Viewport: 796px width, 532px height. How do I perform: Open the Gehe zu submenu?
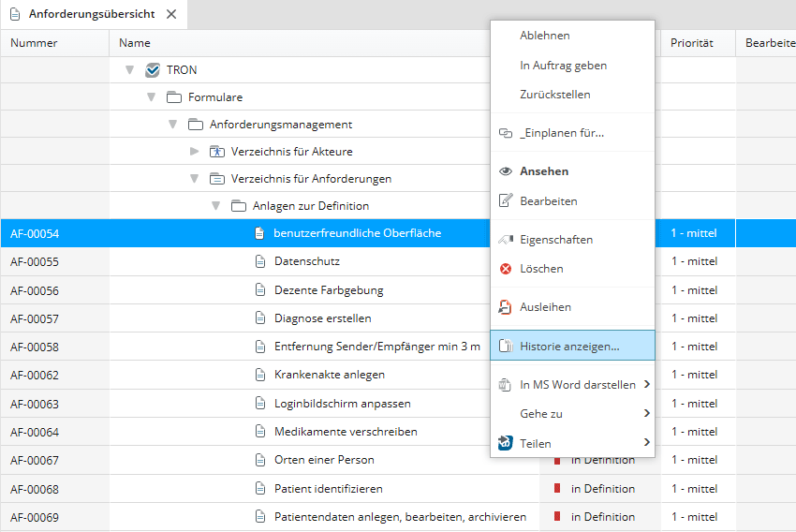coord(572,413)
